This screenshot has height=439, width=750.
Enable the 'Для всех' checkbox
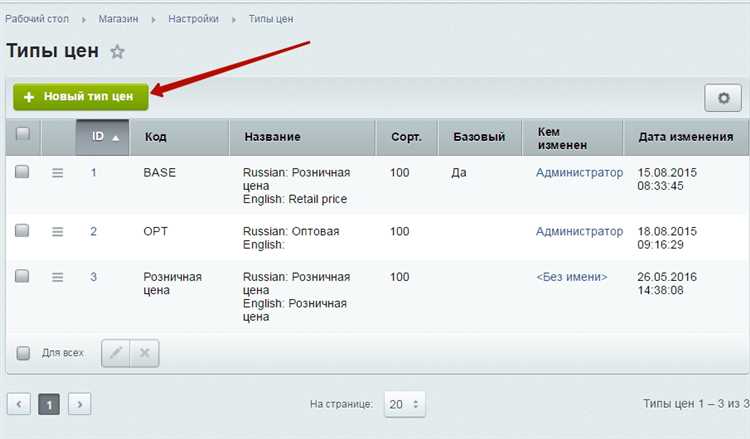coord(23,353)
